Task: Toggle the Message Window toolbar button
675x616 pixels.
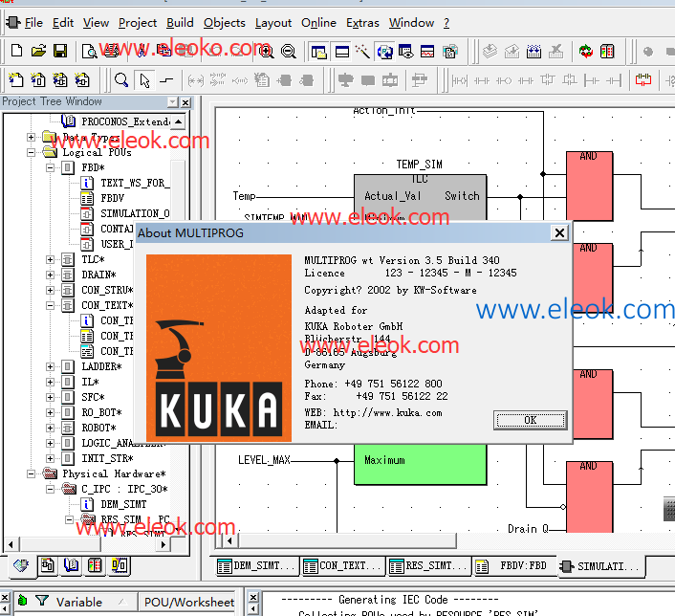Action: coord(342,52)
